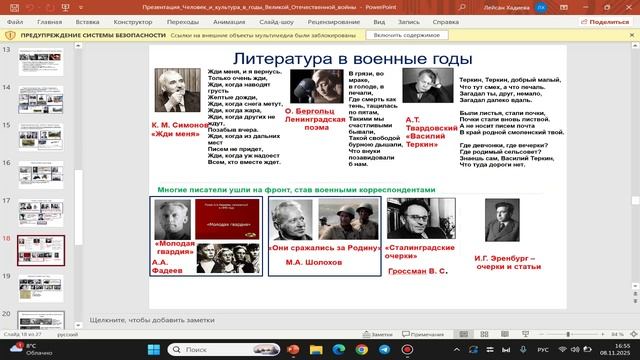
Task: Open the search magnifier in the title bar
Action: (x=462, y=7)
